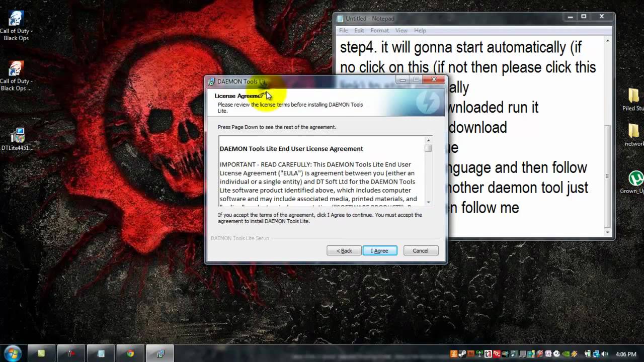Click the Notepad title bar icon
Screen dimensions: 644x362
coord(340,19)
